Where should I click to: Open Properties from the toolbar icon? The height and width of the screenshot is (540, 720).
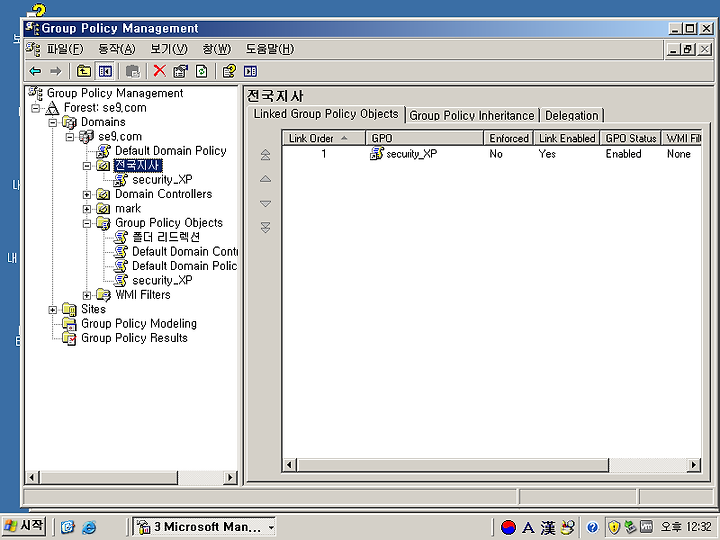click(180, 71)
